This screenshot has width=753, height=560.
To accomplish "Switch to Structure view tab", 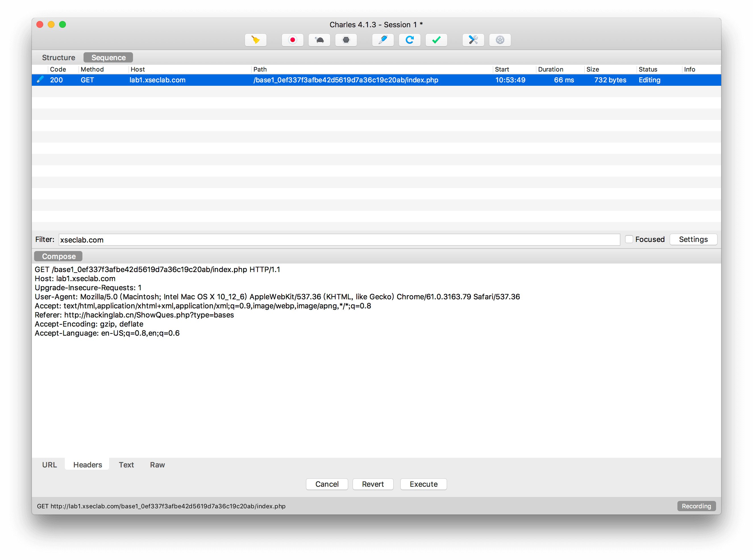I will pos(58,57).
